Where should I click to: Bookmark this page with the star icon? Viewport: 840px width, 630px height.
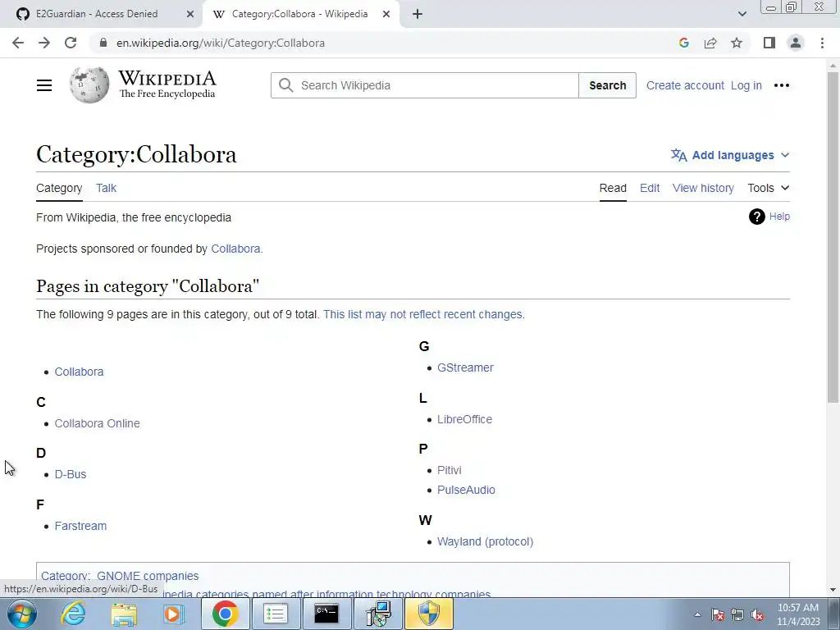point(737,43)
